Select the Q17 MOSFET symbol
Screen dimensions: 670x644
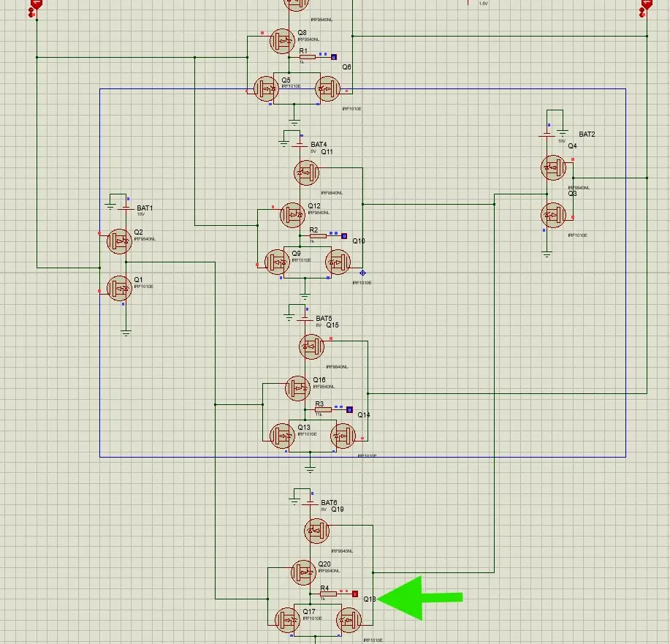point(288,620)
